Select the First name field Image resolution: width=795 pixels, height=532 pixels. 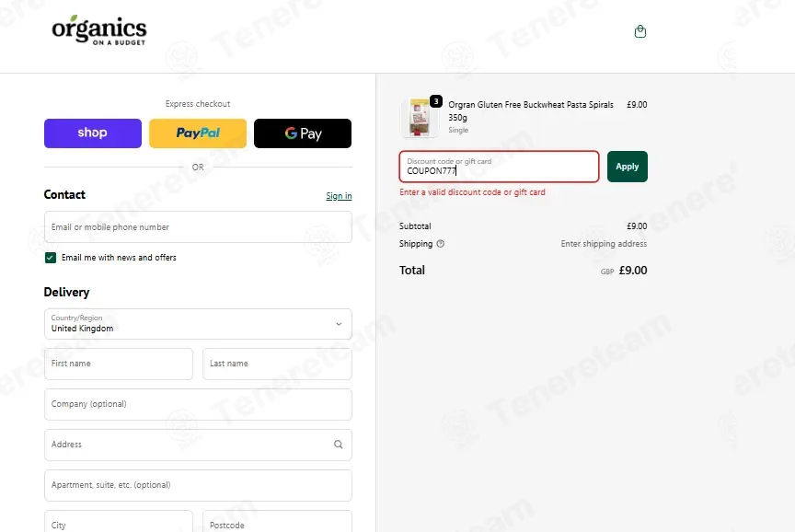point(119,364)
